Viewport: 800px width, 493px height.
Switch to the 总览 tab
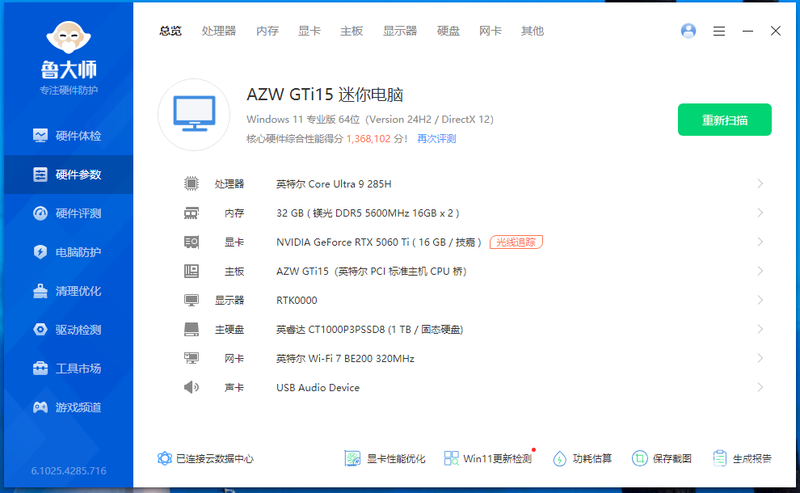coord(170,31)
